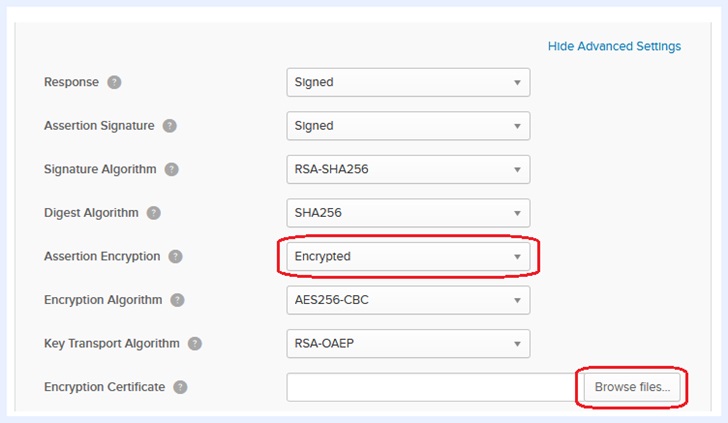This screenshot has width=728, height=423.
Task: Click Hide Advanced Settings link
Action: (x=614, y=46)
